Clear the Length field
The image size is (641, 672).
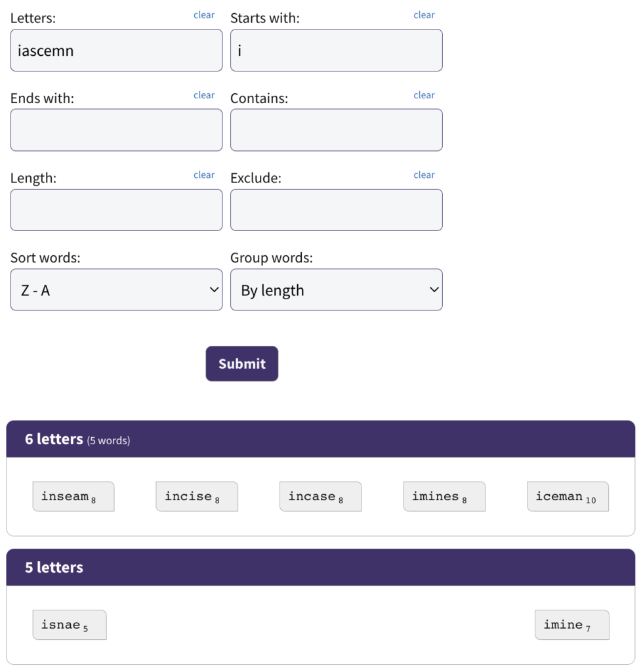[x=203, y=175]
